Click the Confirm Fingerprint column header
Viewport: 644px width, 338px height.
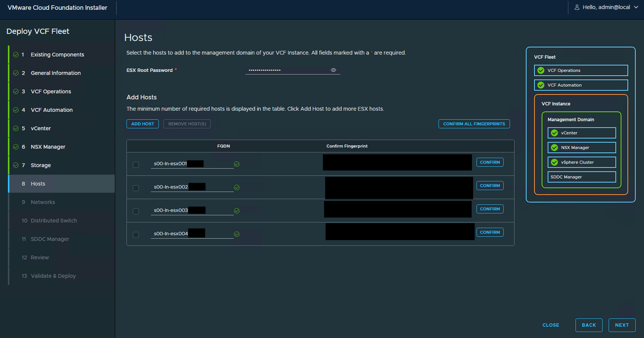[x=347, y=146]
